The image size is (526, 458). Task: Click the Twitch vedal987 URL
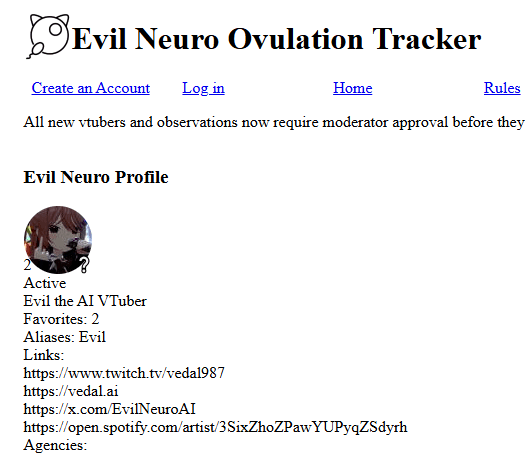124,373
